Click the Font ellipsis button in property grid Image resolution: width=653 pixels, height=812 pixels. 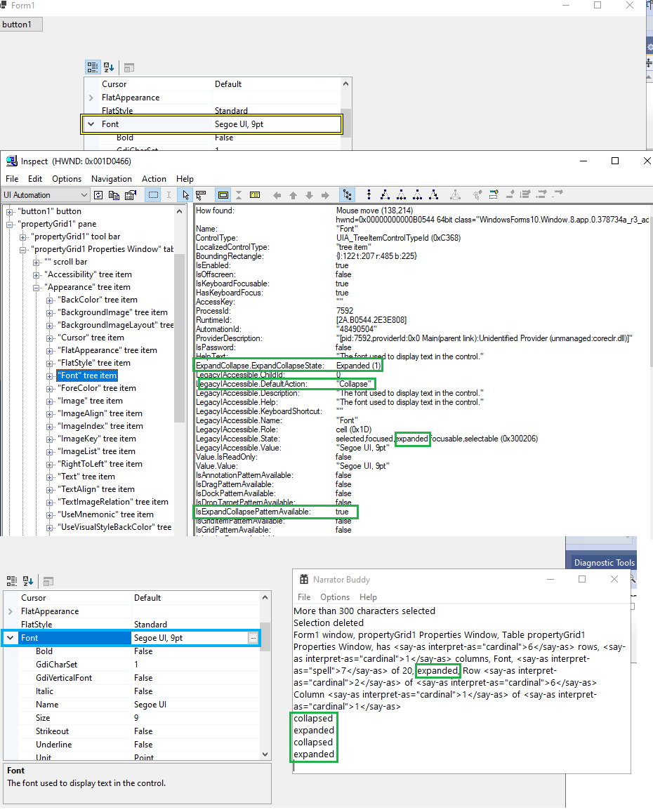[x=254, y=637]
